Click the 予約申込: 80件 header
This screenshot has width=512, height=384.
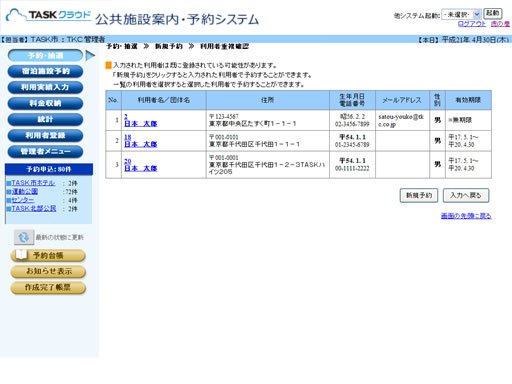49,169
